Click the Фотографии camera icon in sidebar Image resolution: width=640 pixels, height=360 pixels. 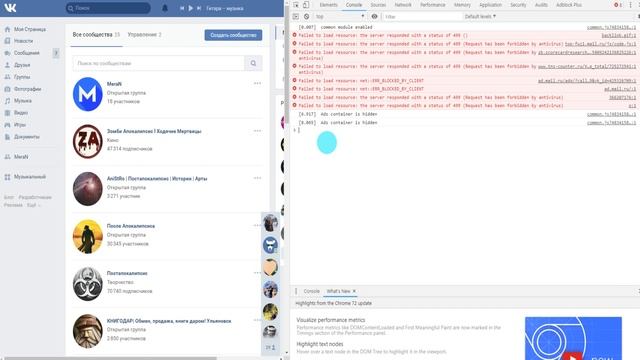[x=7, y=89]
